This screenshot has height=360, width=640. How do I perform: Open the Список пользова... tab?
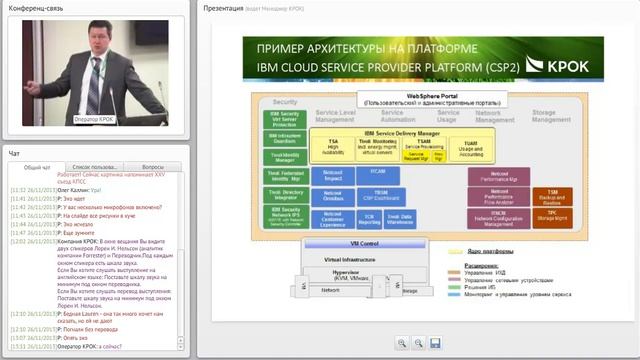point(94,167)
